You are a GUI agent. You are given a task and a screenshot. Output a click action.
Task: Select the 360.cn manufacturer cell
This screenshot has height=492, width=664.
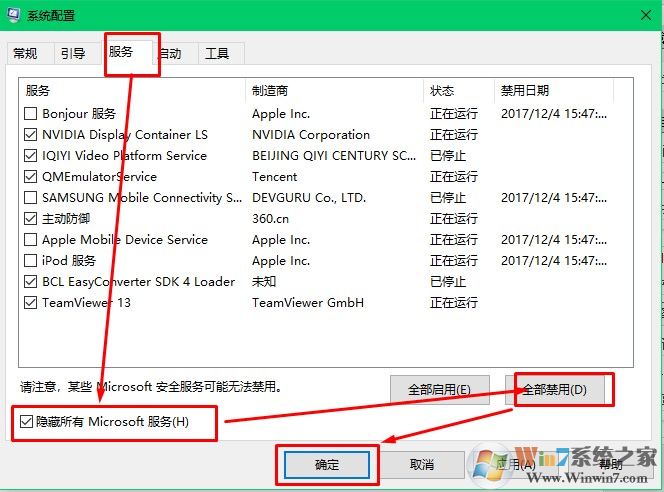point(270,218)
